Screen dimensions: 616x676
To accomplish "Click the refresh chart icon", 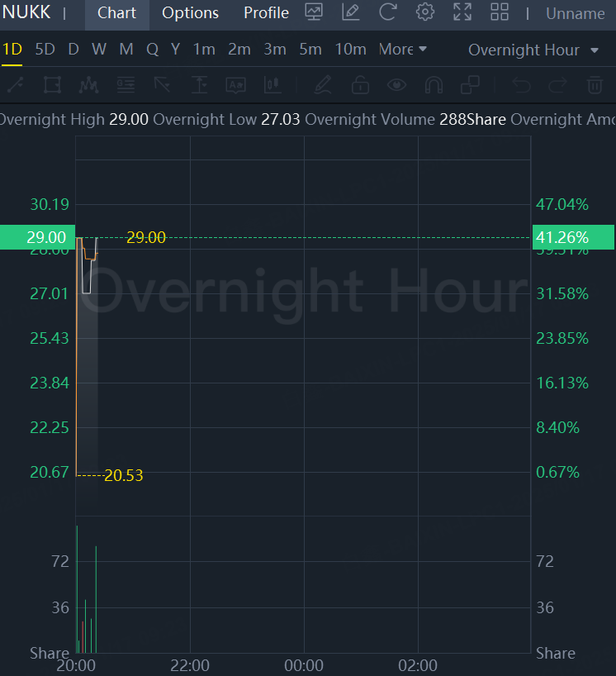I will (x=387, y=12).
